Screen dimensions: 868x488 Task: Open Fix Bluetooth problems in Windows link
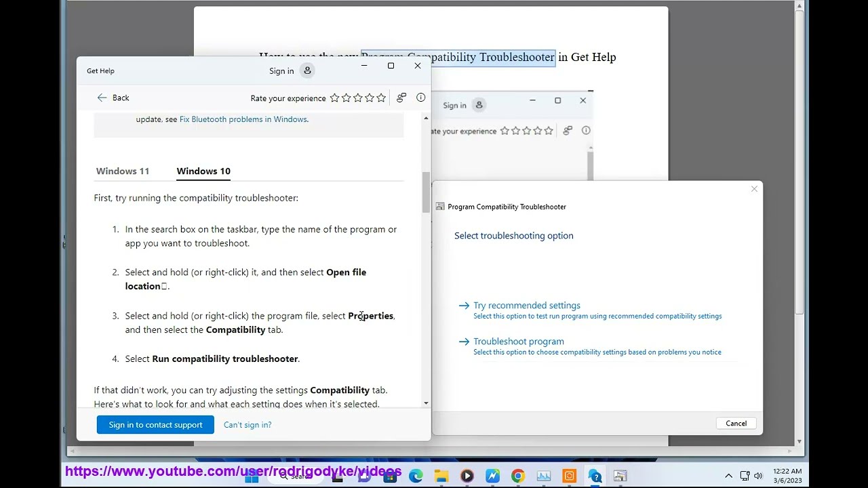click(x=243, y=119)
